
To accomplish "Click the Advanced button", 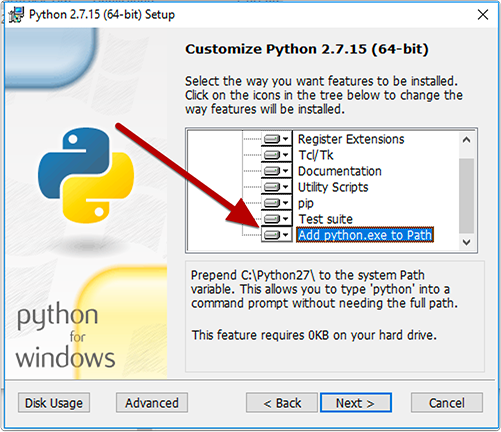I will [152, 403].
